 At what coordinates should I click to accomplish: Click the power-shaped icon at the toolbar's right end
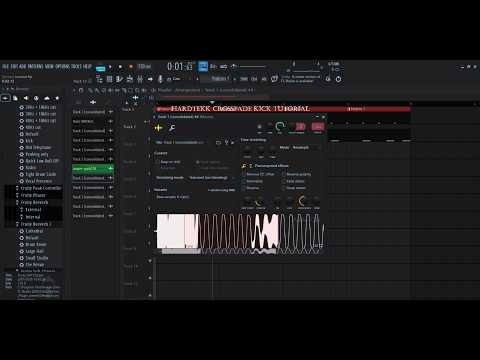click(338, 79)
